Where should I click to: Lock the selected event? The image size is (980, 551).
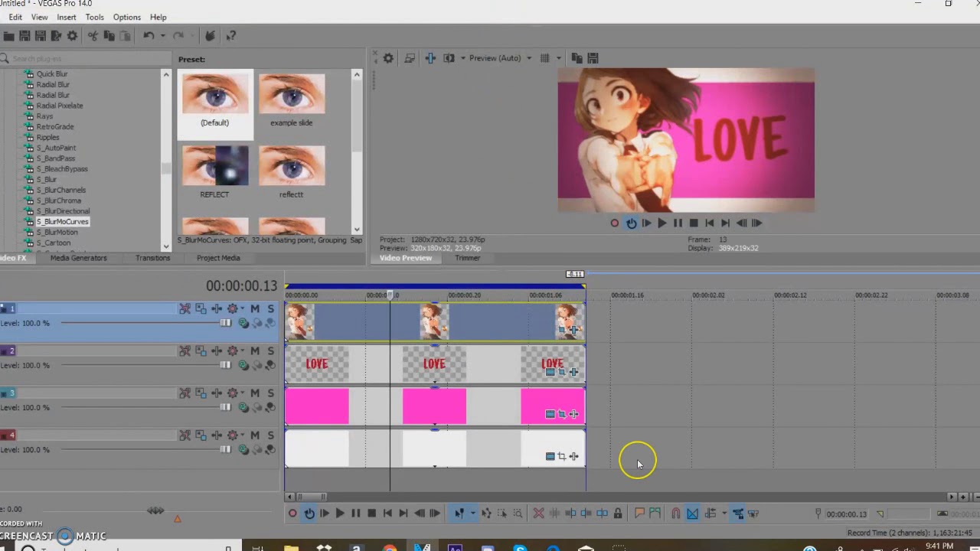point(618,514)
